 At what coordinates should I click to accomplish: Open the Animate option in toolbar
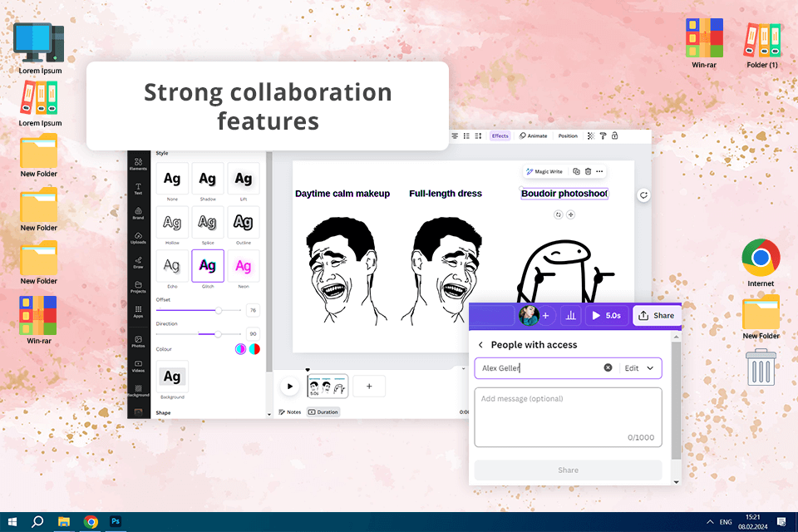[x=533, y=136]
